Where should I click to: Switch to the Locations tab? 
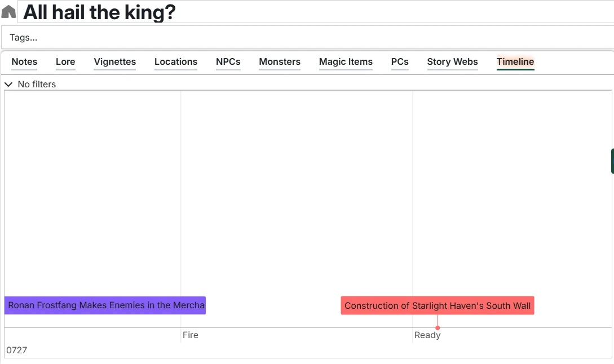(175, 62)
